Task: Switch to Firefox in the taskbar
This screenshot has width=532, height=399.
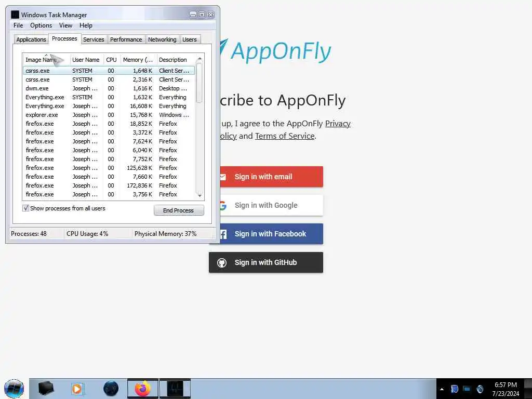Action: click(x=143, y=389)
